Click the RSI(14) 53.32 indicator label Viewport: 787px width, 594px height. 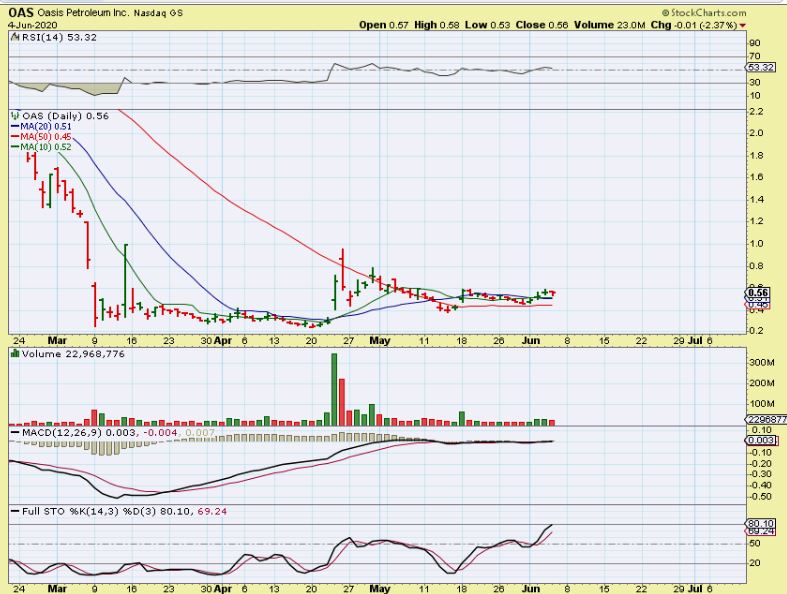(x=59, y=37)
